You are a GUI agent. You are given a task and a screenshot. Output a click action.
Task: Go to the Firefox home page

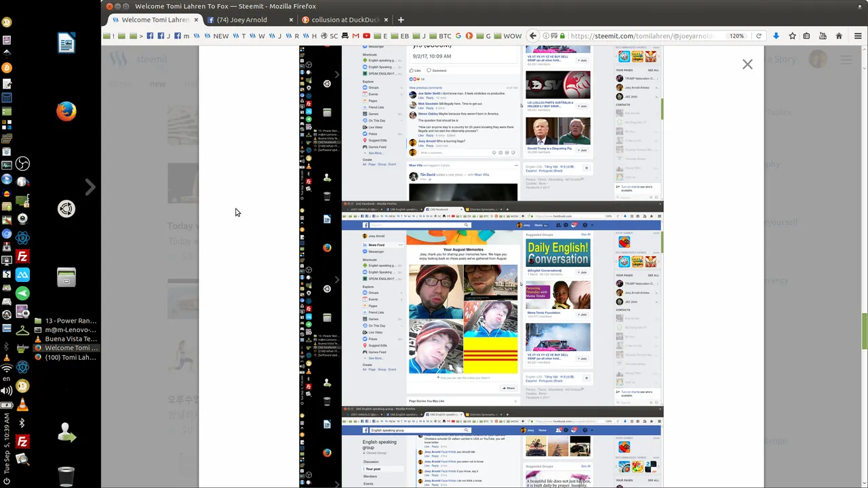[839, 36]
